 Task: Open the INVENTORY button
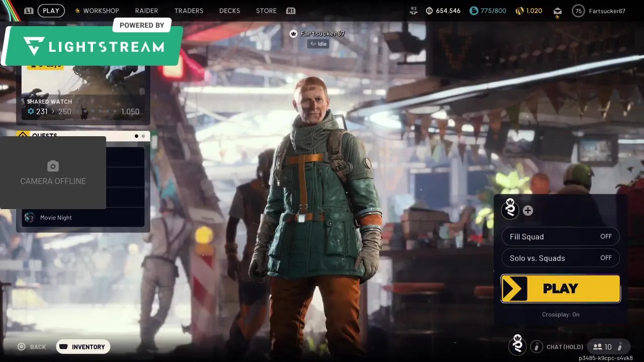(x=83, y=347)
